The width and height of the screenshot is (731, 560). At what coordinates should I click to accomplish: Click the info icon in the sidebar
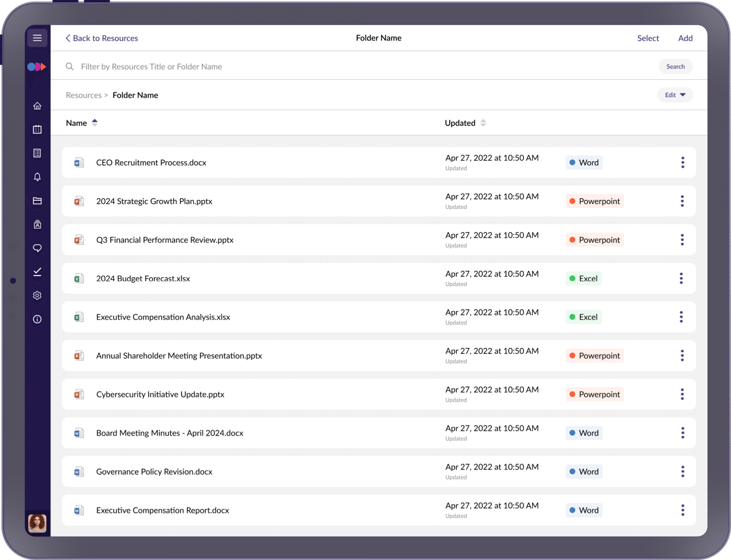point(37,319)
